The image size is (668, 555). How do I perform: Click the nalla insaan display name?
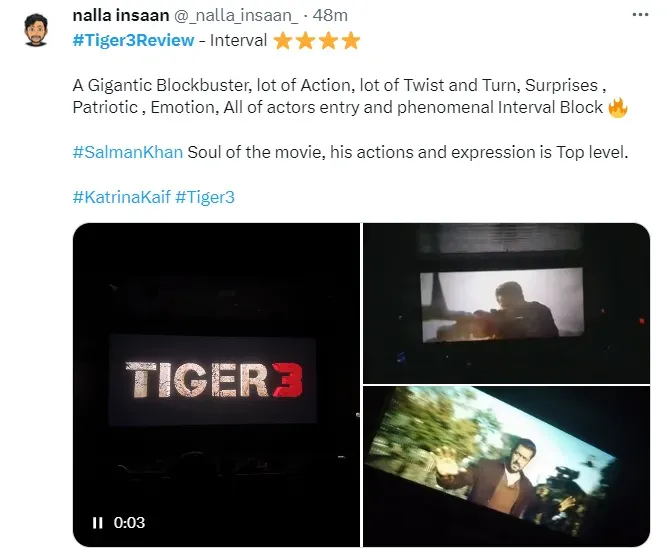click(x=121, y=15)
